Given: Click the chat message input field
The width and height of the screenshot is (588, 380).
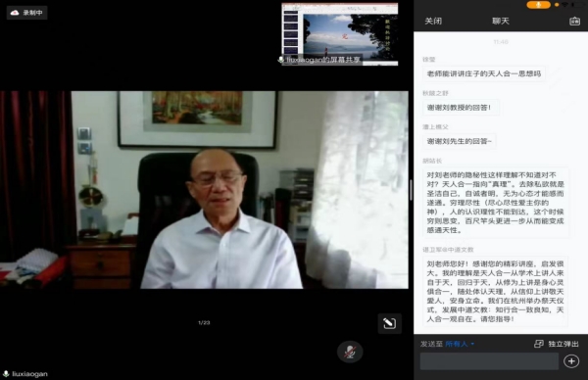Looking at the screenshot, I should point(489,361).
